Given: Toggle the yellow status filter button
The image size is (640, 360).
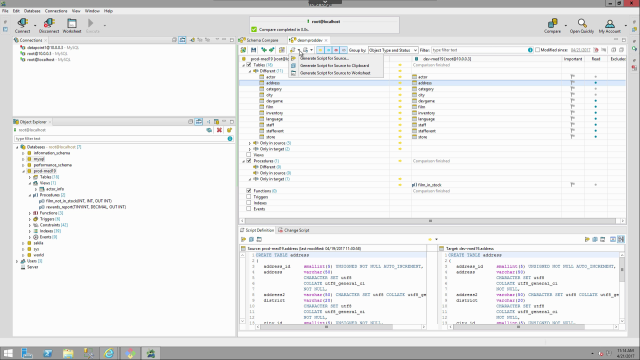Looking at the screenshot, I should coord(320,50).
